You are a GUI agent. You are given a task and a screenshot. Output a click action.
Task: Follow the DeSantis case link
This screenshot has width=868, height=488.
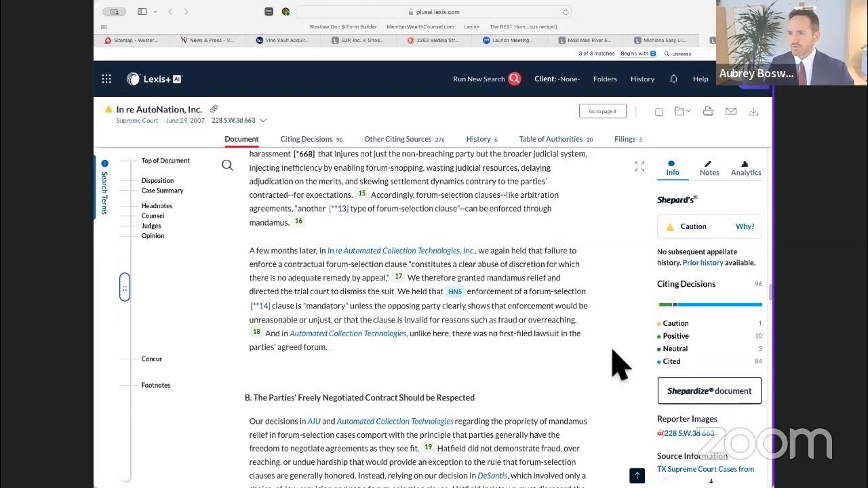[493, 476]
